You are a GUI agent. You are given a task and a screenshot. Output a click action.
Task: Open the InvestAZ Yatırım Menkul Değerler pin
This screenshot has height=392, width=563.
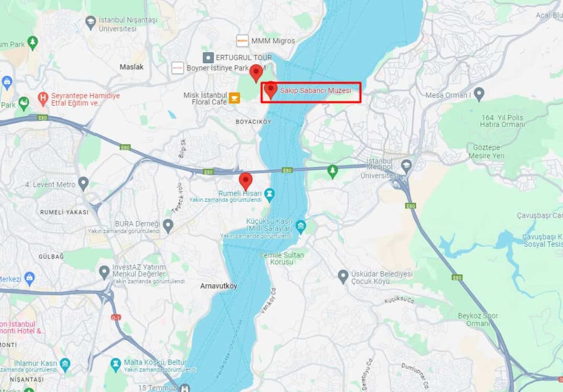click(x=104, y=273)
